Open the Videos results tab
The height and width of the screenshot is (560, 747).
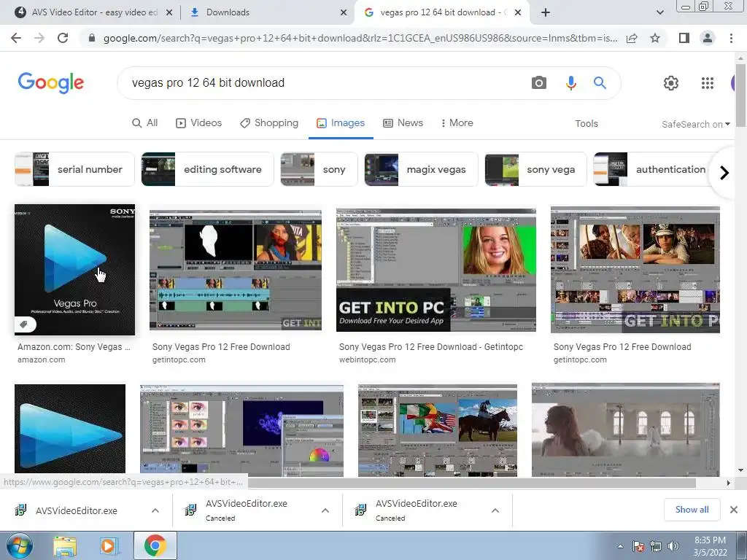point(198,122)
